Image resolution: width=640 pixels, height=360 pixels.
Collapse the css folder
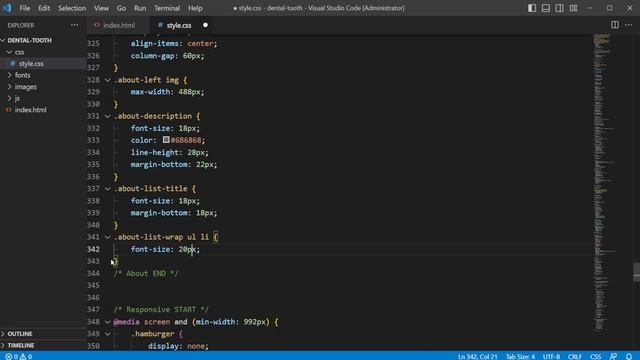point(19,52)
